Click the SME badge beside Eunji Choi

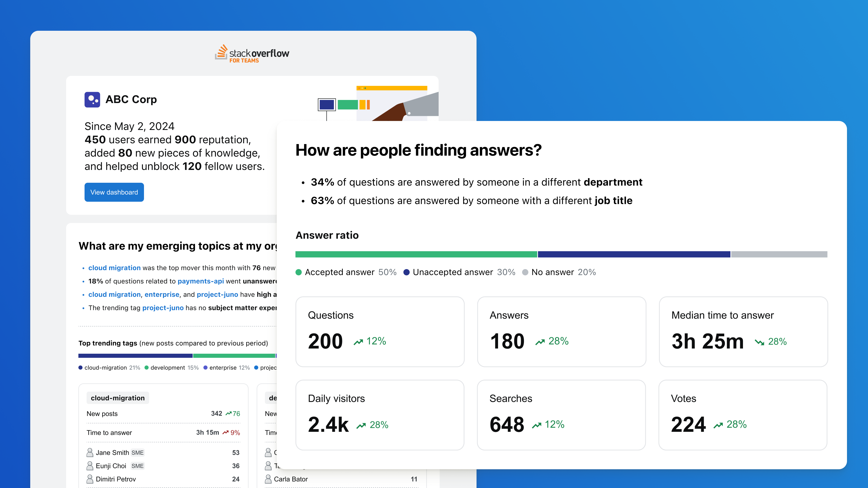click(x=138, y=466)
